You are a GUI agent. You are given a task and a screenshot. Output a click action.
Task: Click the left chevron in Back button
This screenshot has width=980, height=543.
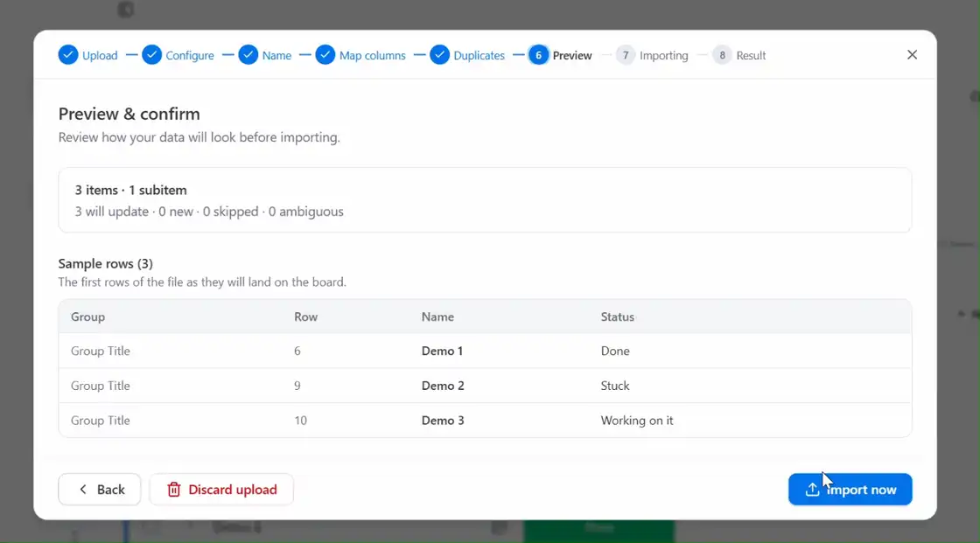click(x=83, y=490)
